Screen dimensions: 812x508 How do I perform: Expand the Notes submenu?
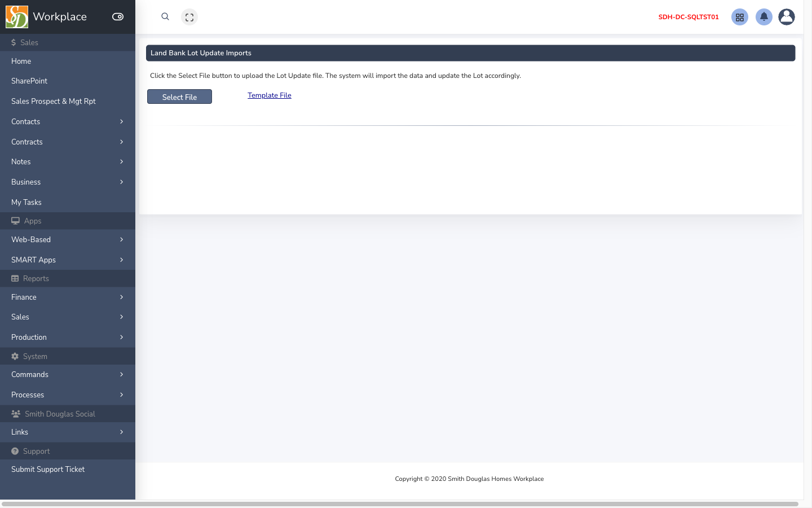(68, 161)
